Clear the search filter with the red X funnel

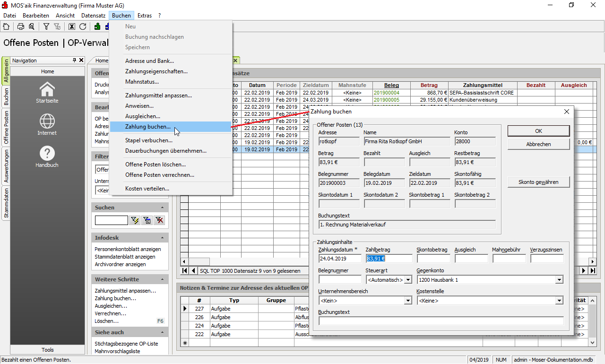[x=159, y=220]
